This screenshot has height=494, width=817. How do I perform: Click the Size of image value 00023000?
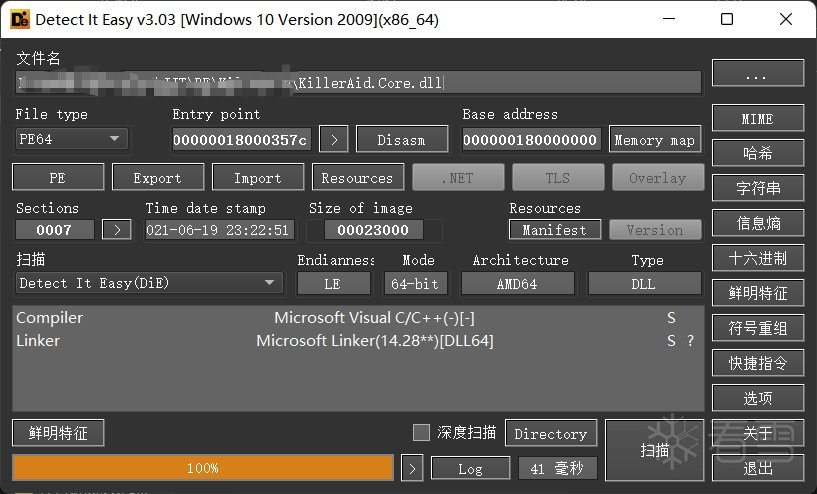373,230
